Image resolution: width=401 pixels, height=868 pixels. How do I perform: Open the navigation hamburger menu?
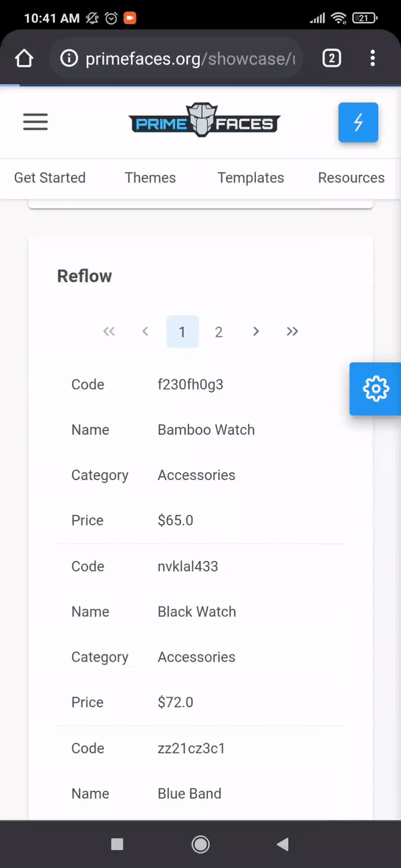pyautogui.click(x=35, y=122)
